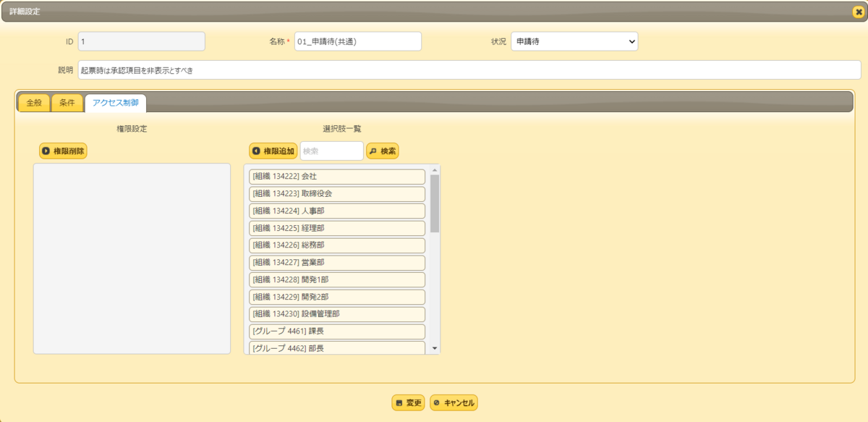Switch to the 条件 tab
Viewport: 868px width, 422px height.
(67, 103)
